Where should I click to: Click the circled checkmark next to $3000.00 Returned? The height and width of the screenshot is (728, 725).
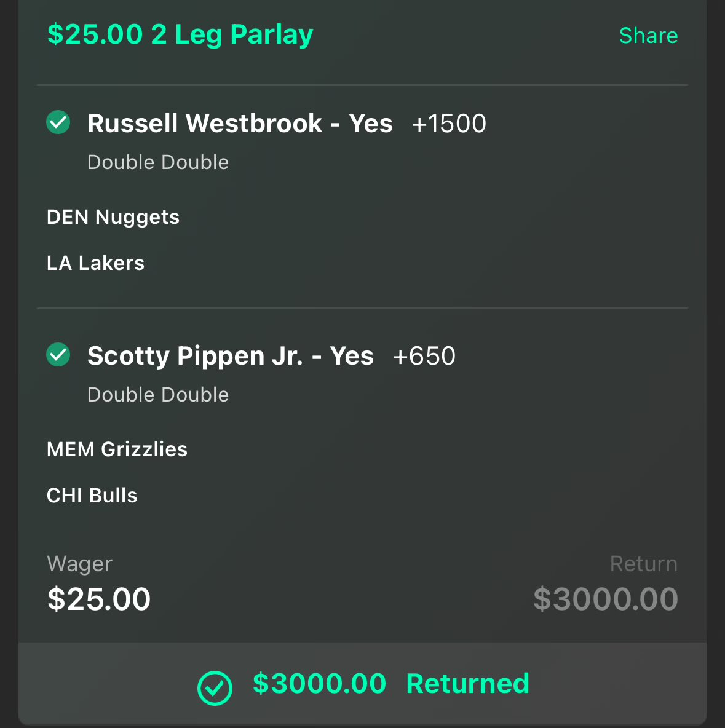(x=215, y=688)
